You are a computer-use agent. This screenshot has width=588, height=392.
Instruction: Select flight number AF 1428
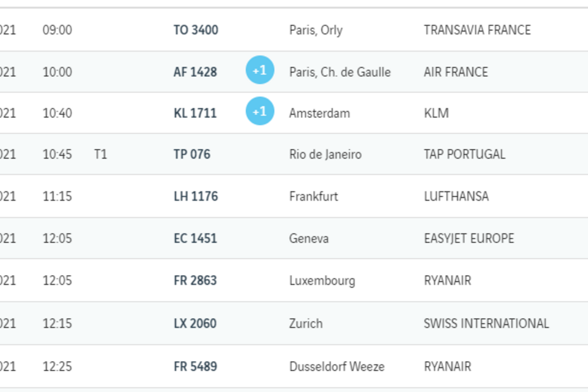coord(195,72)
